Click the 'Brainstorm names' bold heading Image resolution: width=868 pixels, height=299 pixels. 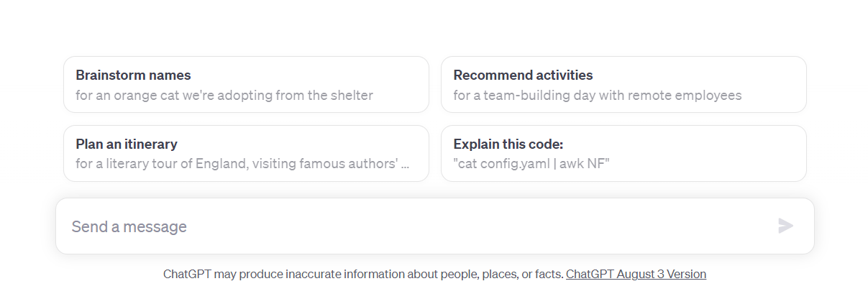click(133, 75)
